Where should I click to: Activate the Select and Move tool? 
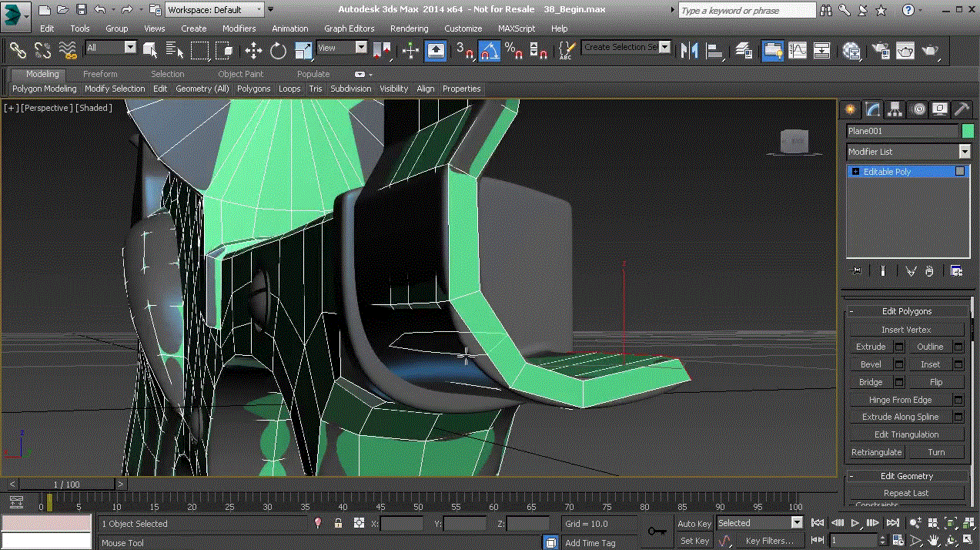point(253,51)
